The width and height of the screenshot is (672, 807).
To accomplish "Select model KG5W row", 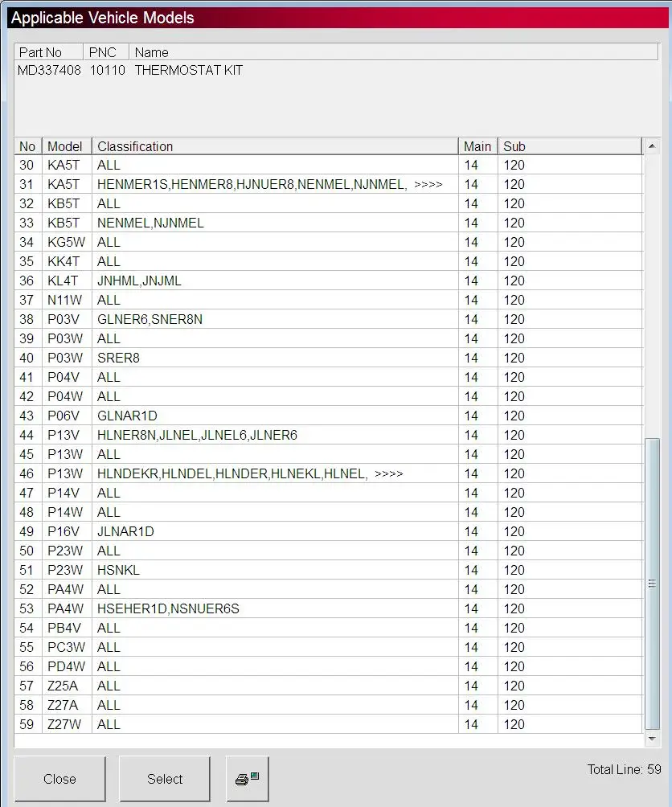I will pos(329,243).
